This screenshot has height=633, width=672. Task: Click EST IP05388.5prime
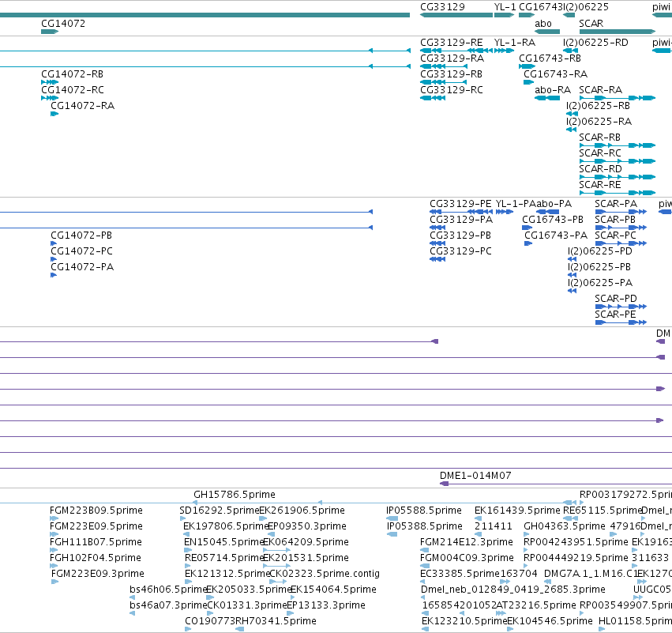(x=425, y=526)
